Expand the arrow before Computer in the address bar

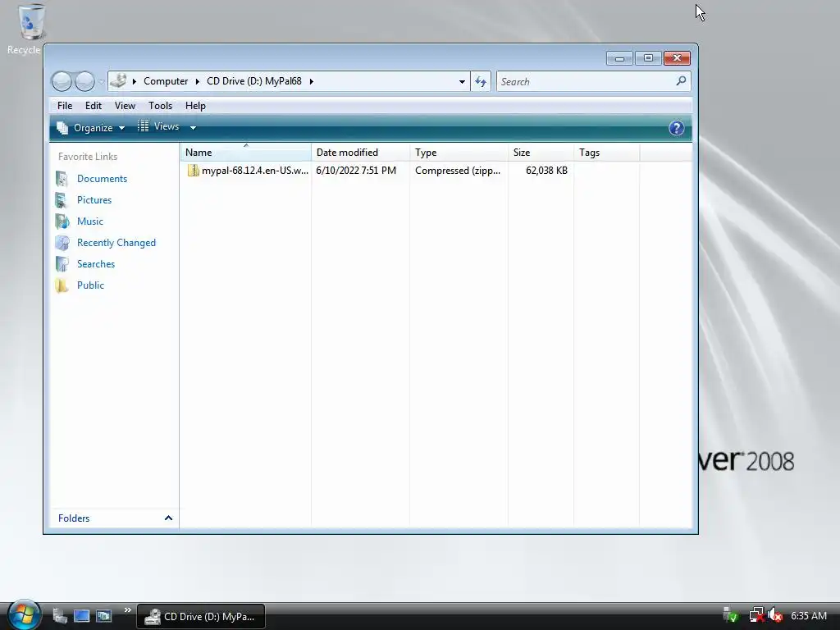(x=134, y=81)
